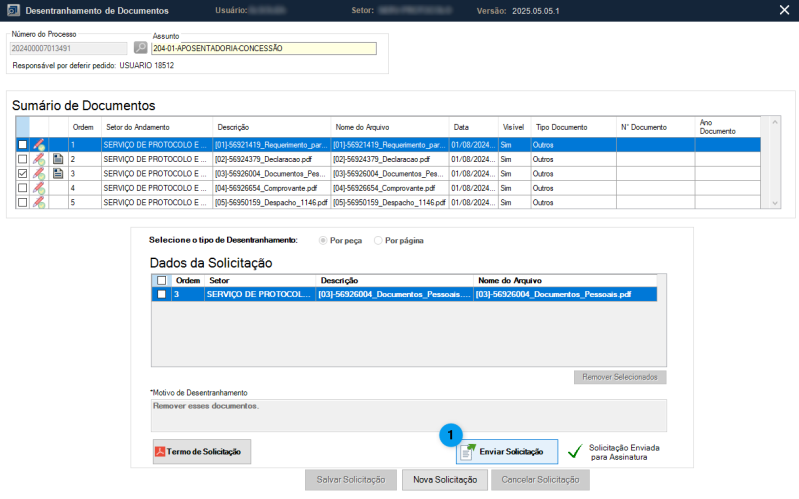This screenshot has width=799, height=499.
Task: Sort summary by Descrição column header
Action: point(271,127)
